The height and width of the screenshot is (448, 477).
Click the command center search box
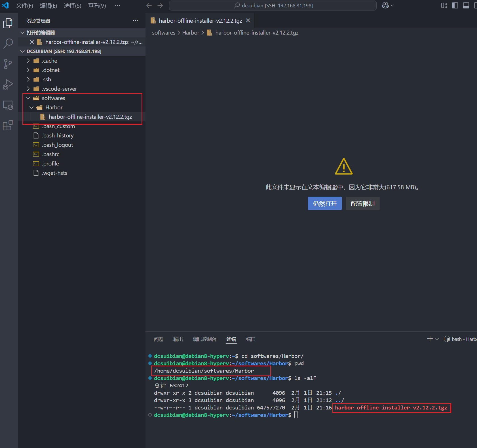273,6
